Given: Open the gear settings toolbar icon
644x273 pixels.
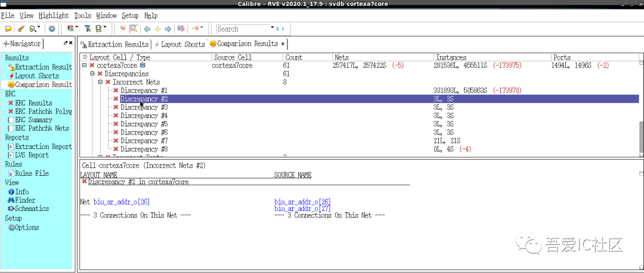Looking at the screenshot, I should click(52, 29).
